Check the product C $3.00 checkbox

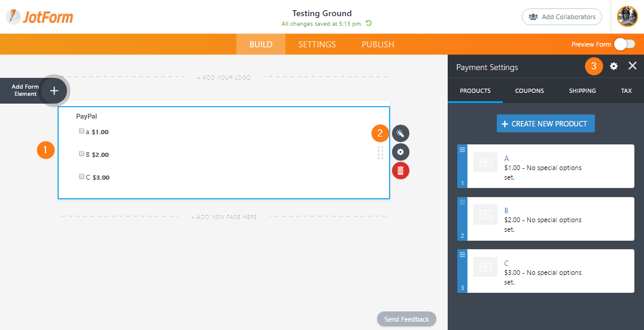[x=81, y=177]
